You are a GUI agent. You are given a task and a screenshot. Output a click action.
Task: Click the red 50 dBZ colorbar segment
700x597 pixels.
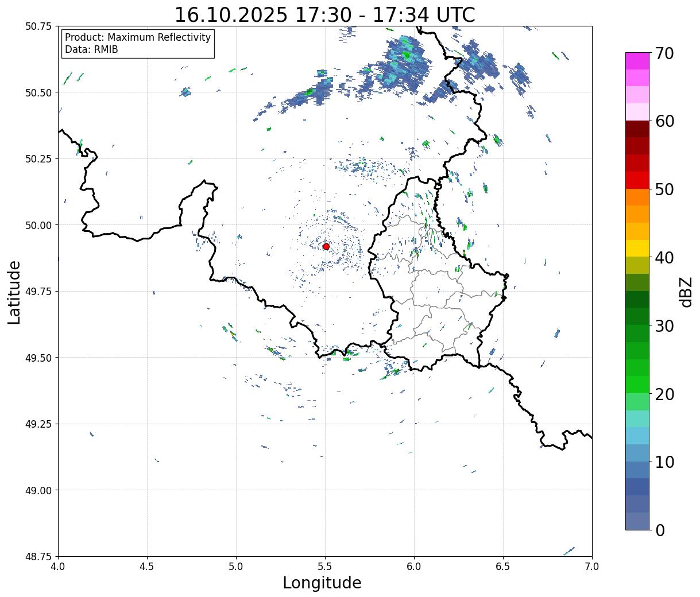pyautogui.click(x=637, y=180)
